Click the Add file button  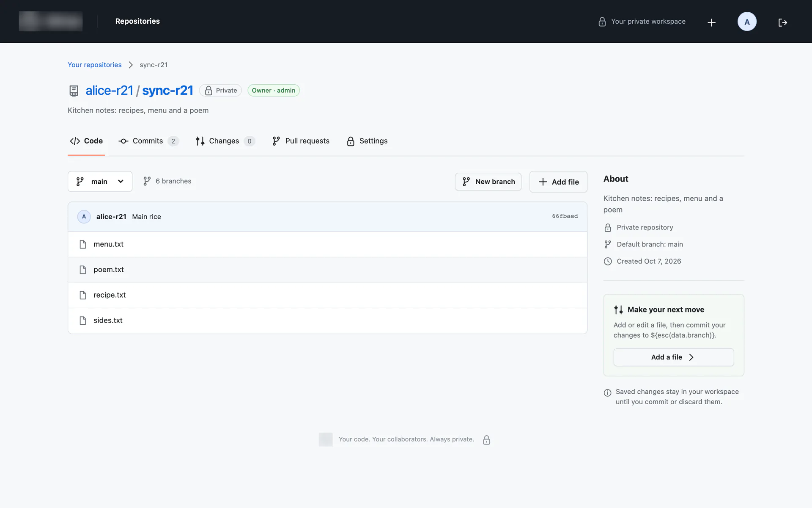click(558, 182)
